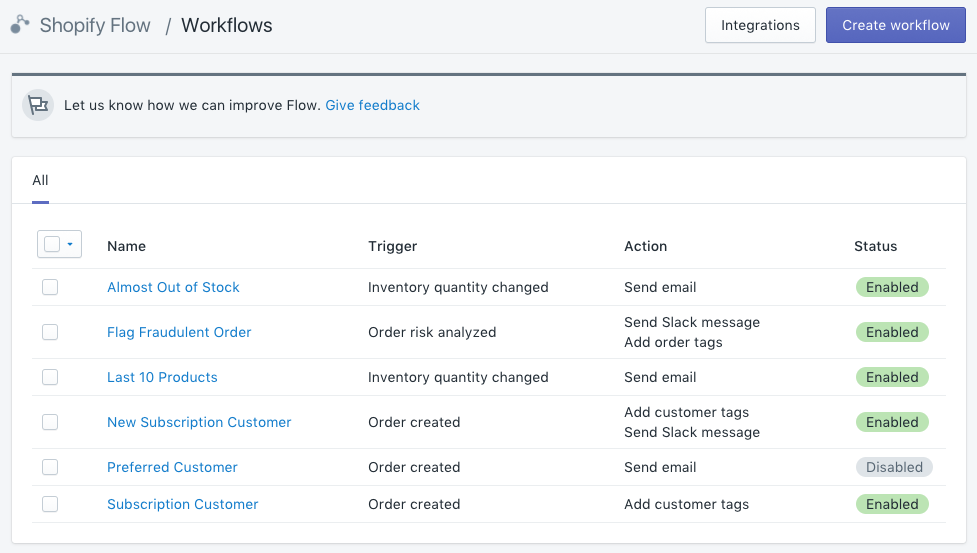Screen dimensions: 977x553
Task: Click the Create workflow button
Action: (895, 25)
